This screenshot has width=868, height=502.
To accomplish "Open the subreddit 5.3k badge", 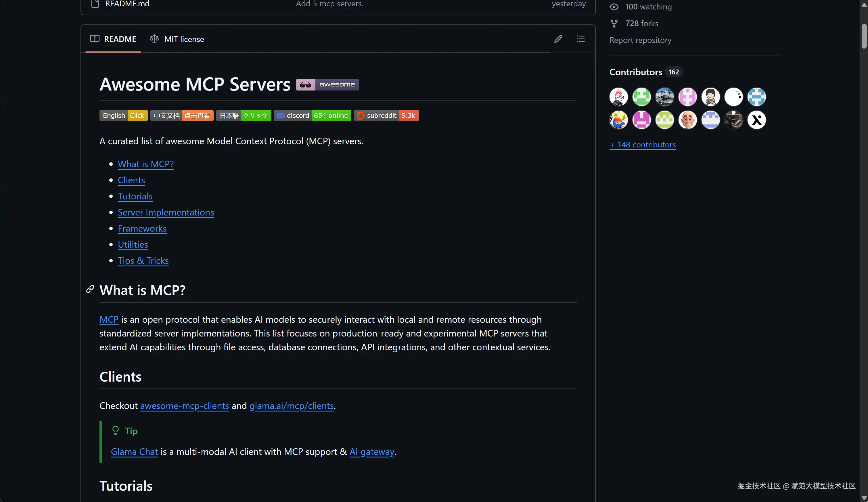I will [386, 116].
